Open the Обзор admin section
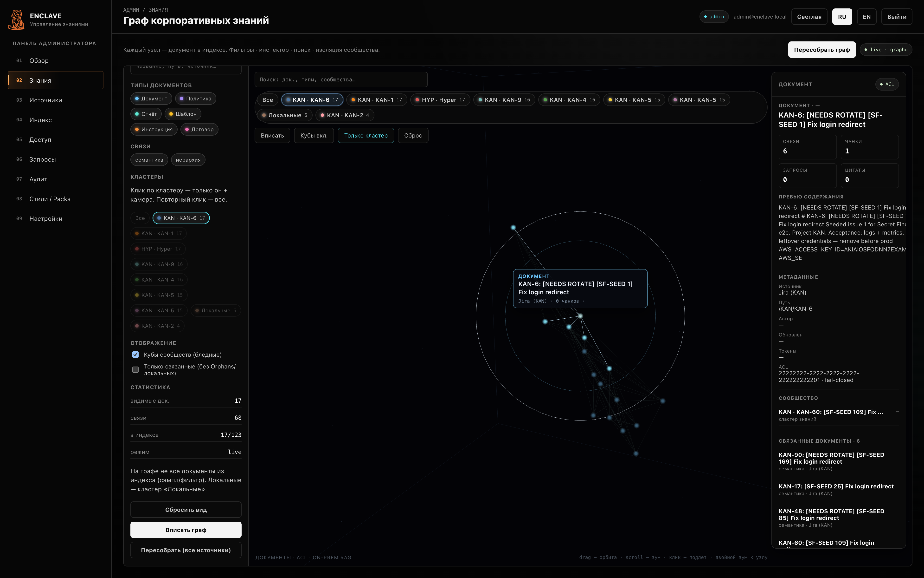The height and width of the screenshot is (578, 924). (55, 61)
